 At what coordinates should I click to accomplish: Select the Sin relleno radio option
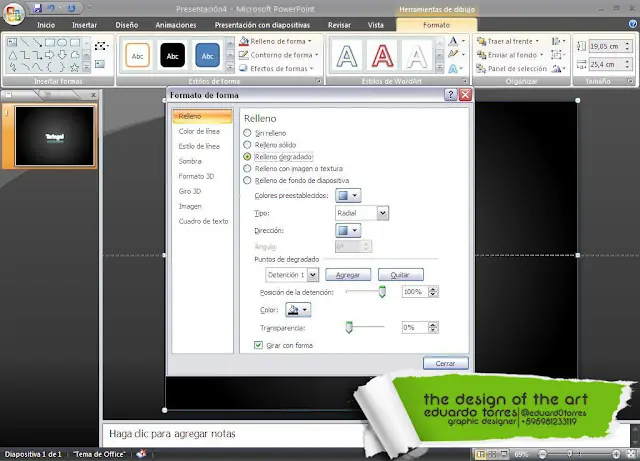248,133
